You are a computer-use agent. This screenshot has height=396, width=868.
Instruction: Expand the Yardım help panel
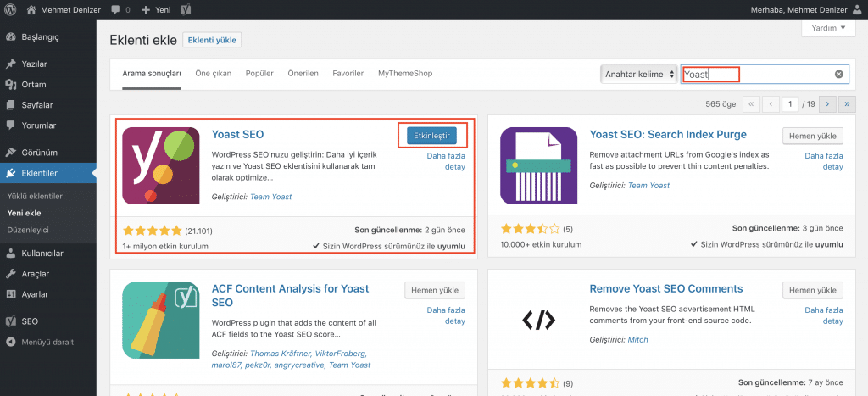(x=829, y=28)
